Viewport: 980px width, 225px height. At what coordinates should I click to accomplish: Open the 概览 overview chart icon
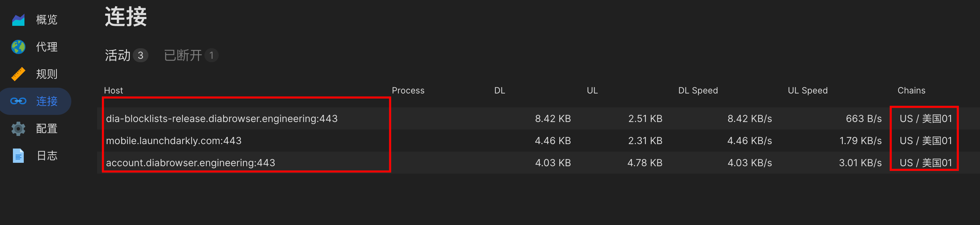(x=18, y=20)
